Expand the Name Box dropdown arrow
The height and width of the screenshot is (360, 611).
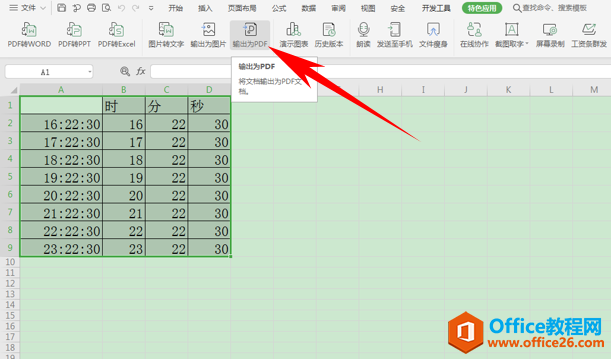click(x=90, y=72)
